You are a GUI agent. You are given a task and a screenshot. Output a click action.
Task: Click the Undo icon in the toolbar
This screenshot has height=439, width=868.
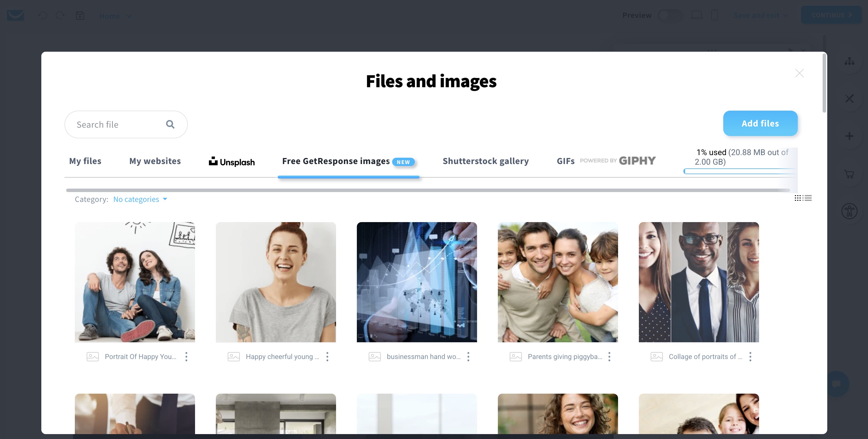click(x=42, y=16)
